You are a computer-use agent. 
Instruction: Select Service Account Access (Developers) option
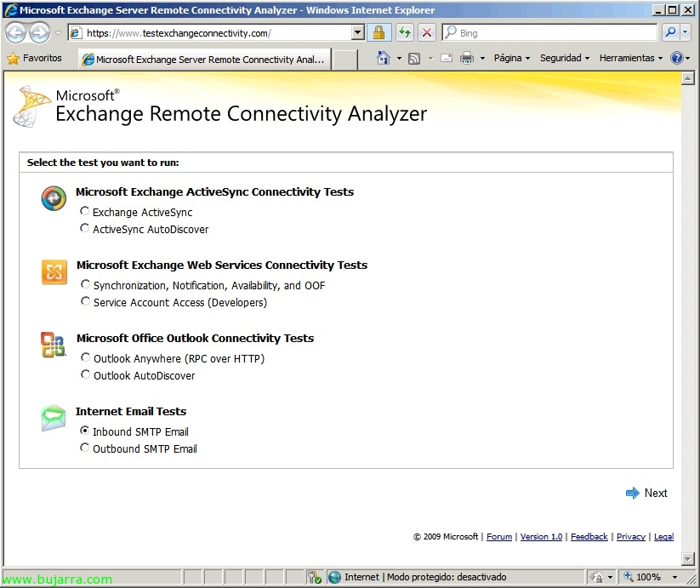click(x=85, y=301)
